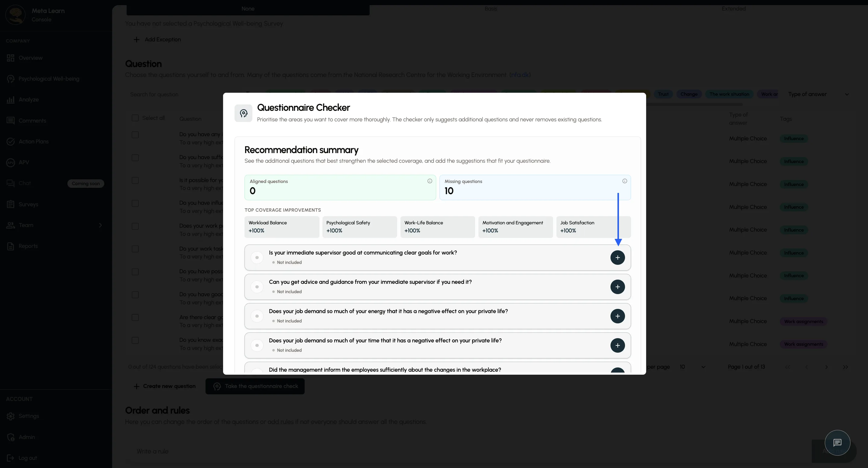
Task: Open the Type of answer dropdown
Action: click(818, 94)
